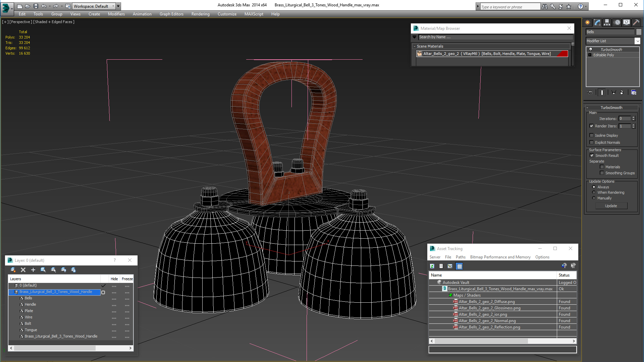Click Asset Tracking status log icon
Image resolution: width=644 pixels, height=362 pixels.
coord(441,266)
